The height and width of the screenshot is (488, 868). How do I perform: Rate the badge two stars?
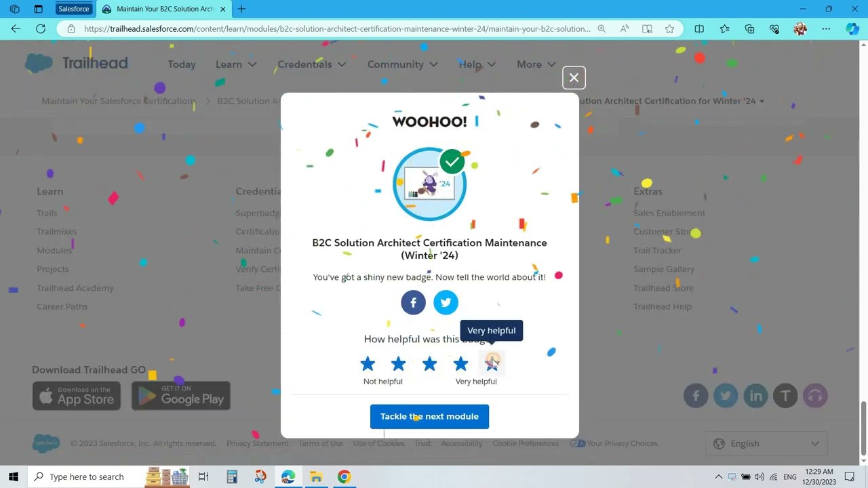pos(399,364)
